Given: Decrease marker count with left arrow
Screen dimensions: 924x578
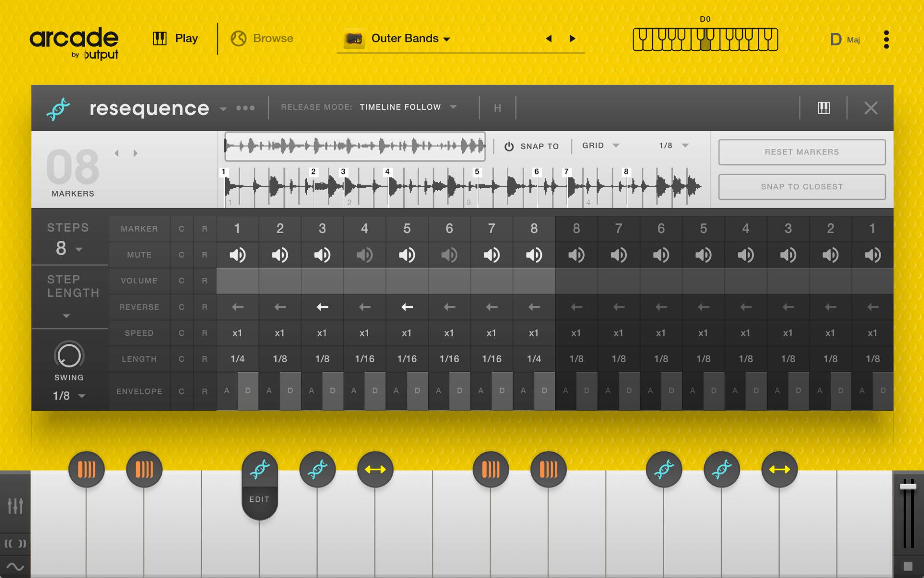Looking at the screenshot, I should 116,153.
